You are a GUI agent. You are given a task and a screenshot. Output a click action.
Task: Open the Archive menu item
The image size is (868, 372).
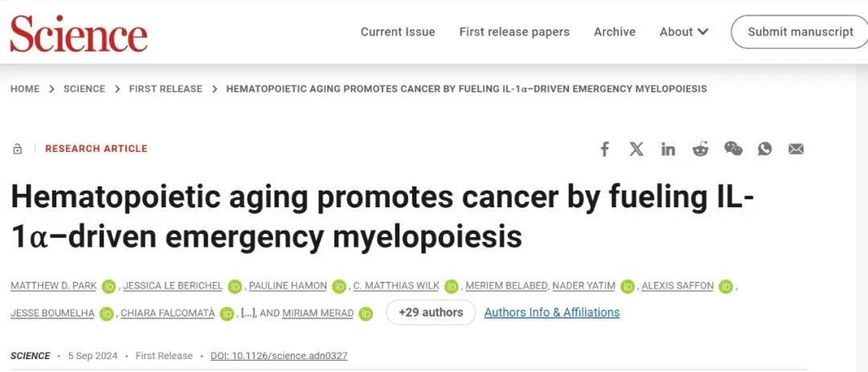click(615, 32)
